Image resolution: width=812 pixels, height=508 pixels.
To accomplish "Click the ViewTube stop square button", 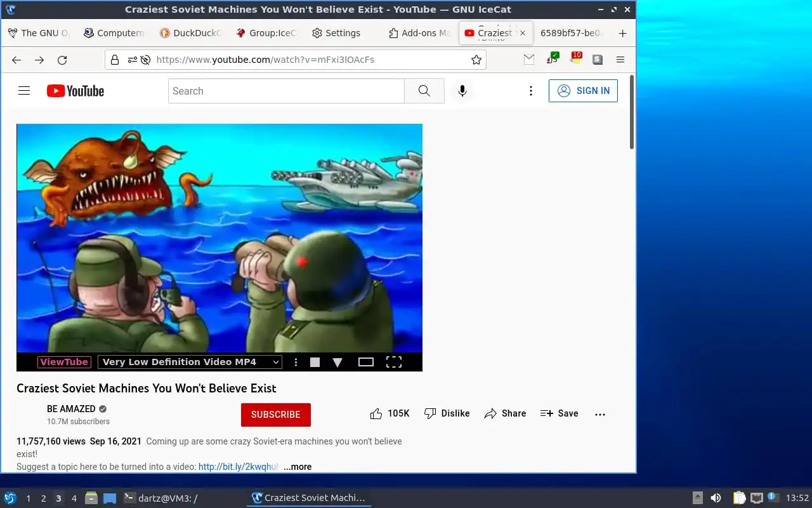I will [315, 362].
